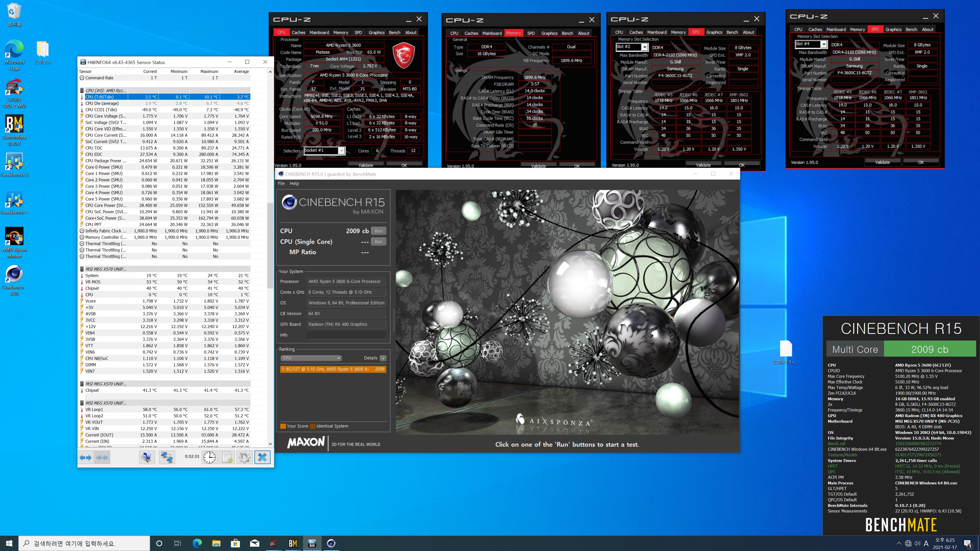Click HWiNFO clock reset-timer icon
This screenshot has width=980, height=551.
point(209,457)
